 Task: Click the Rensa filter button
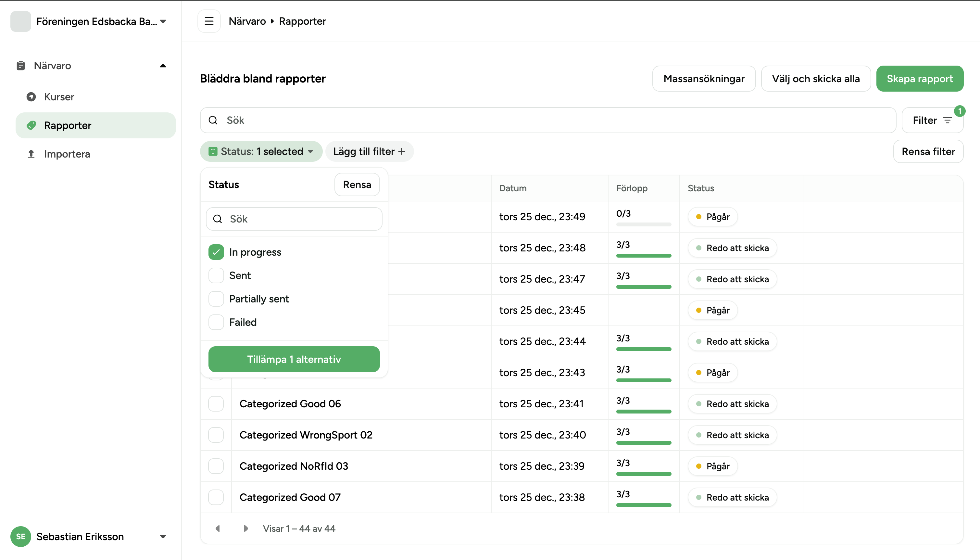coord(928,152)
